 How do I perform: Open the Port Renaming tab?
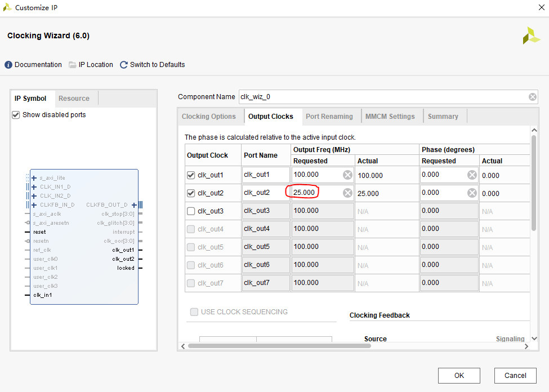point(329,117)
